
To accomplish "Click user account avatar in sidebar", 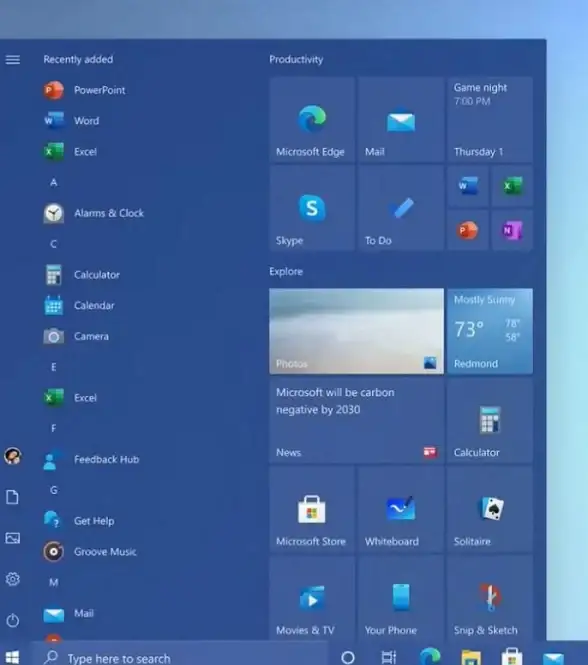I will pyautogui.click(x=13, y=456).
